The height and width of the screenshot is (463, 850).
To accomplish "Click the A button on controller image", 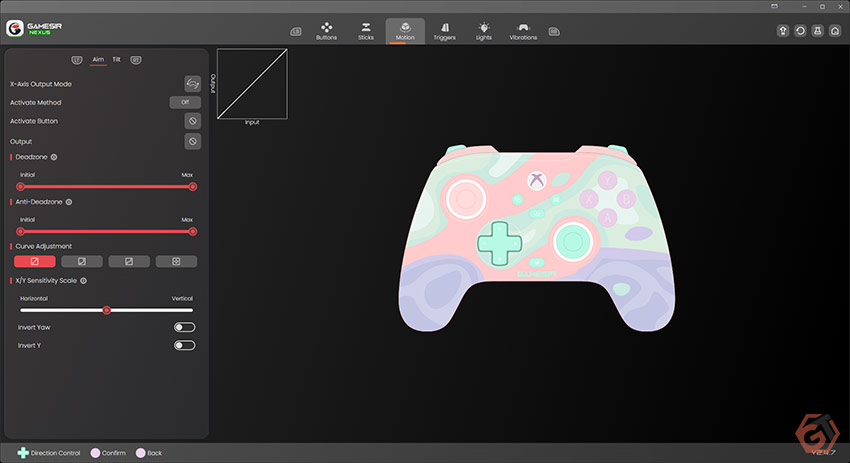I will coord(607,218).
